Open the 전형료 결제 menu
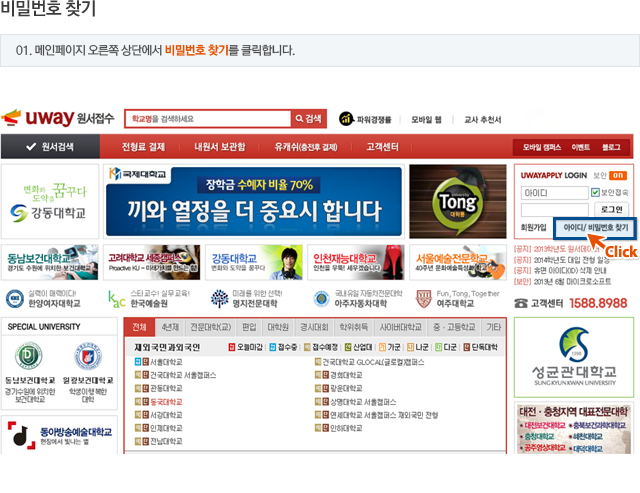Screen dimensions: 640x493 [x=143, y=147]
